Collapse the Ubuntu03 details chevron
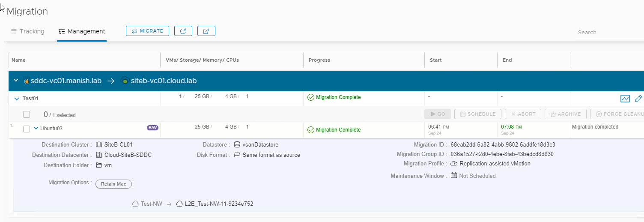The width and height of the screenshot is (644, 222). [36, 129]
